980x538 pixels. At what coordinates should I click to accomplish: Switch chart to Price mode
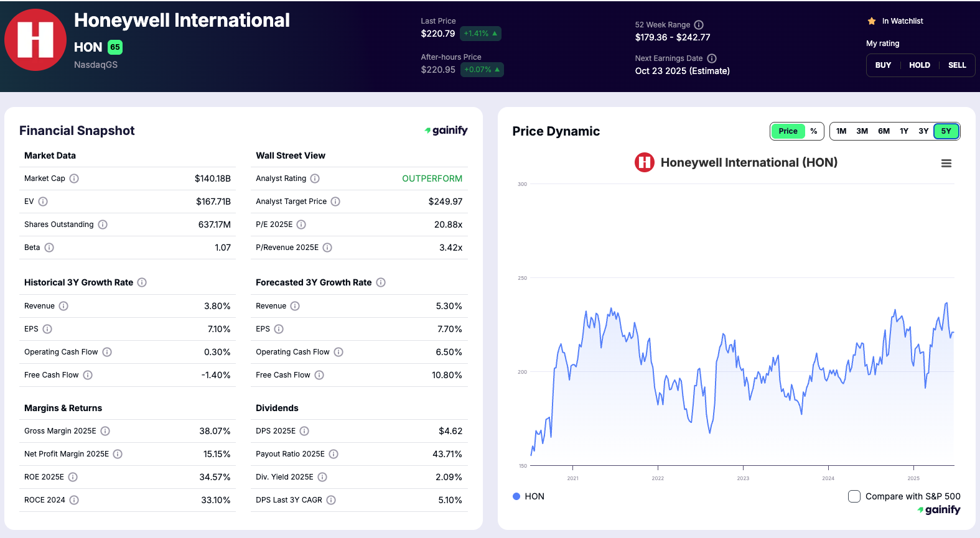pyautogui.click(x=788, y=131)
